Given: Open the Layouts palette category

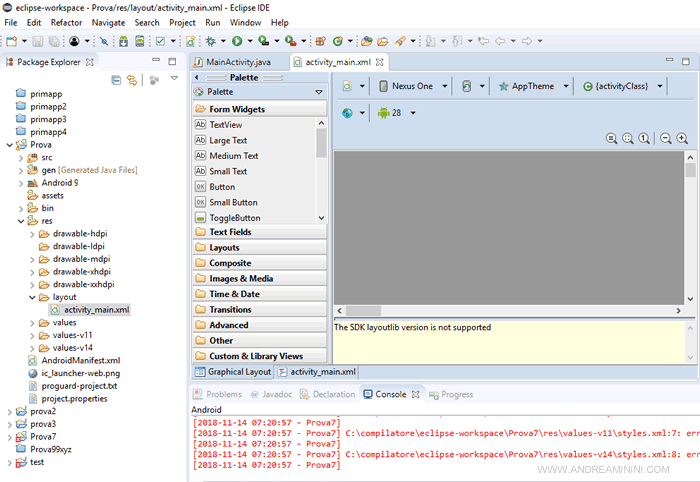Looking at the screenshot, I should [x=224, y=248].
